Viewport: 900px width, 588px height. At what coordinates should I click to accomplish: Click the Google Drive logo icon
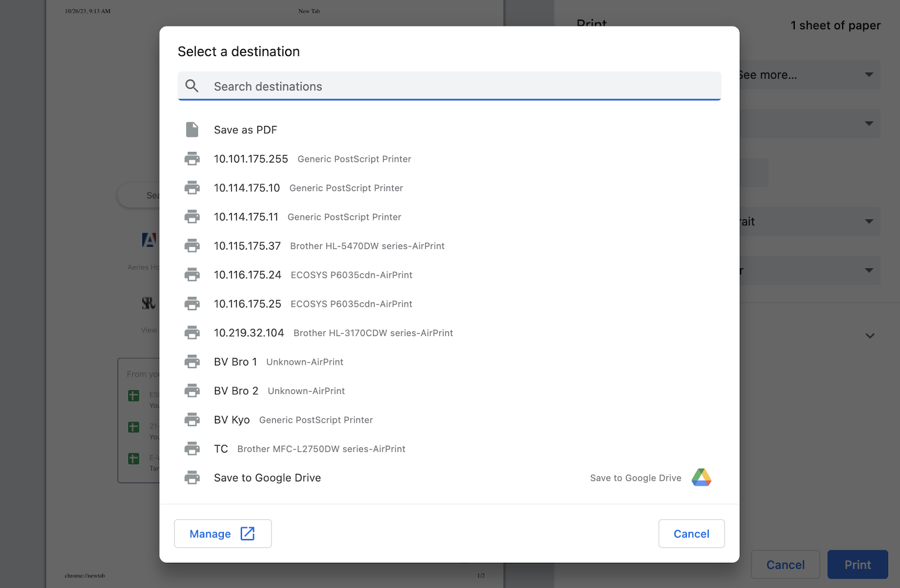[x=701, y=477]
